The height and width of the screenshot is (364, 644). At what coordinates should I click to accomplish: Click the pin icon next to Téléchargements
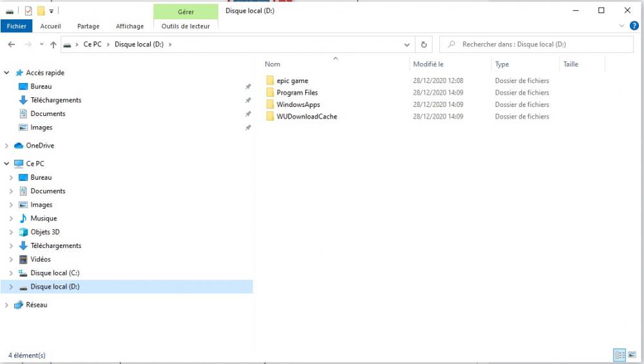pos(248,101)
